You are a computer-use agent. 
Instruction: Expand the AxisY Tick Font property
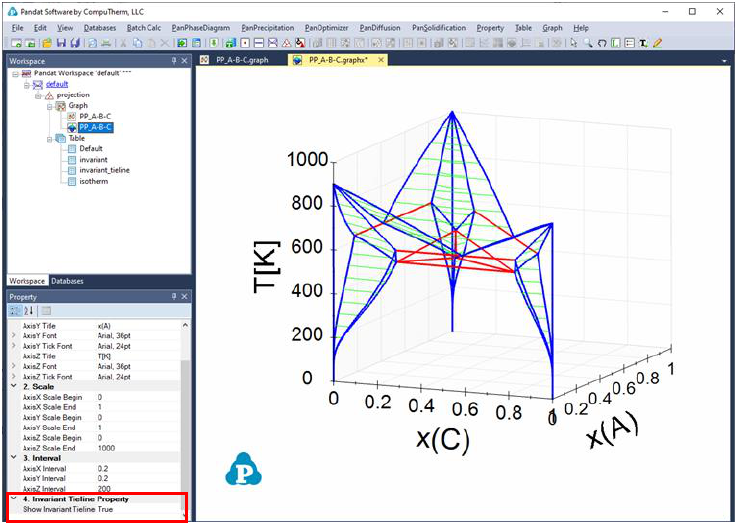(14, 346)
